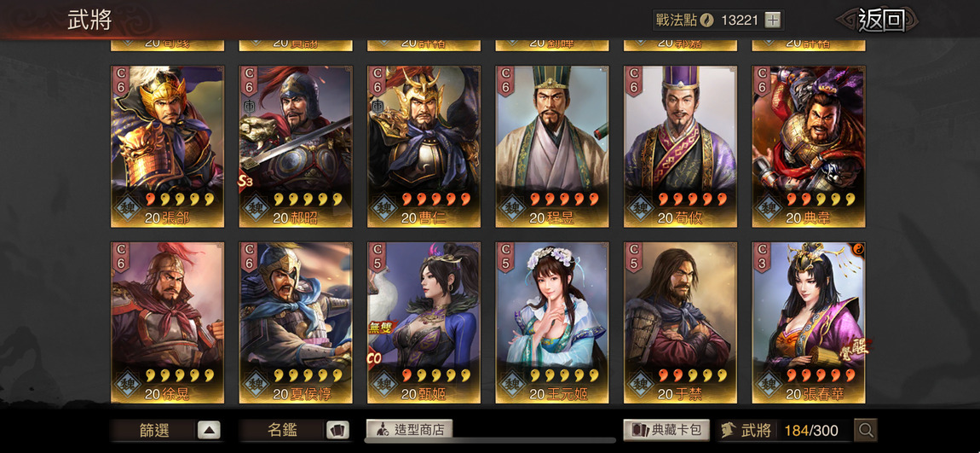Screen dimensions: 980x453
Task: Open the 造型商店 skin shop
Action: (x=409, y=429)
